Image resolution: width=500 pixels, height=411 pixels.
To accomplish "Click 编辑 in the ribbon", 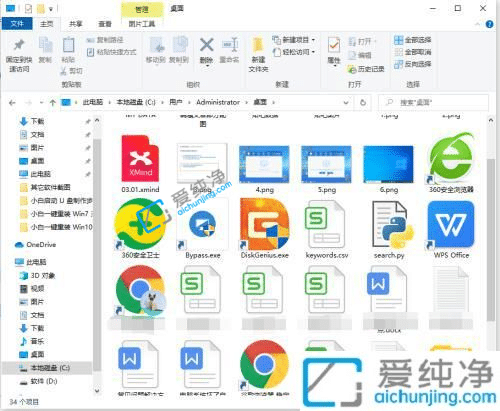I will pos(360,55).
